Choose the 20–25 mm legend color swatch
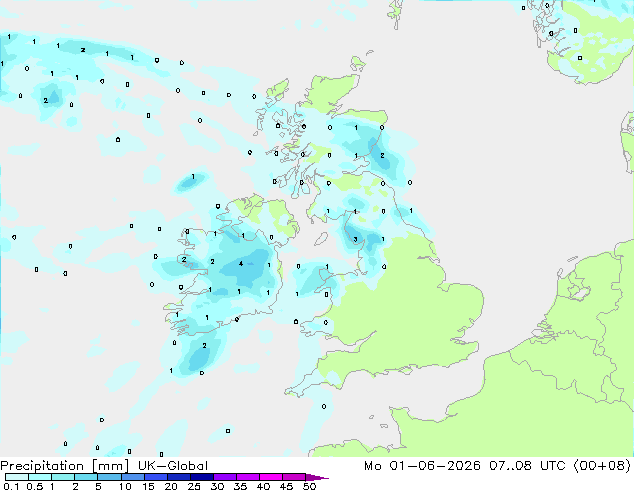Screen dimensions: 634x490 pyautogui.click(x=178, y=477)
